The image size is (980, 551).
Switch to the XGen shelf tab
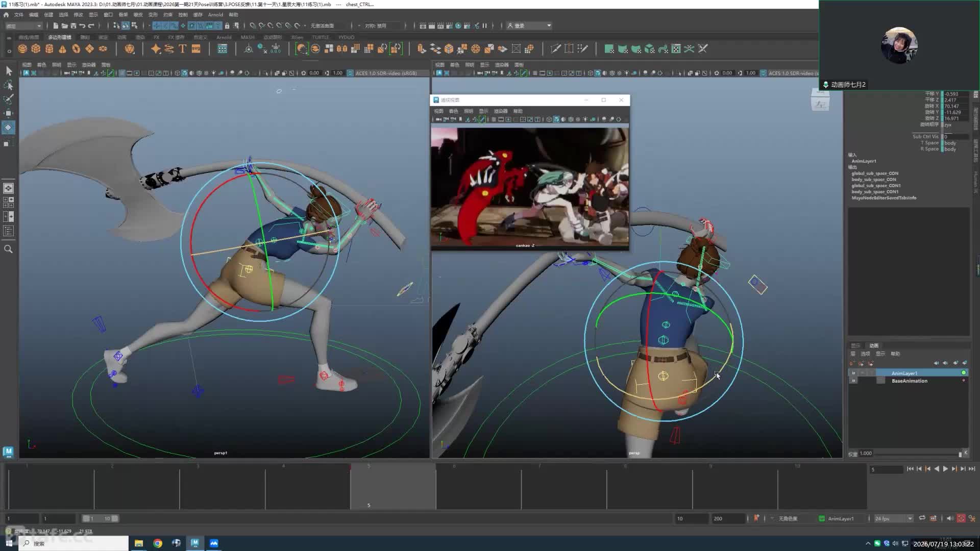[x=297, y=37]
